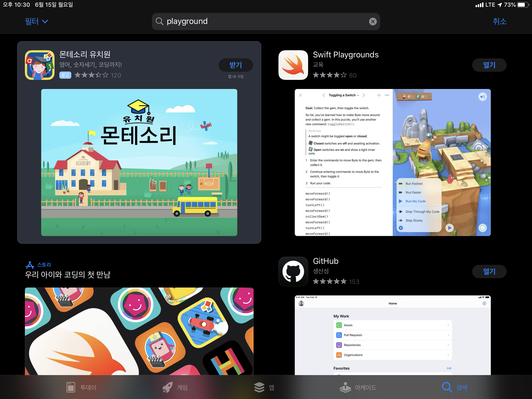The height and width of the screenshot is (399, 532).
Task: Open the Swift Playgrounds app icon
Action: [x=293, y=65]
